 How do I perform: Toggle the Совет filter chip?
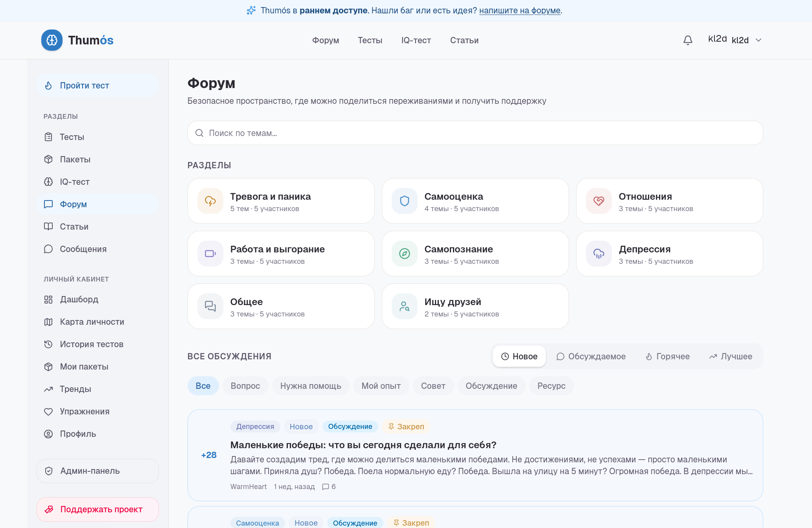[433, 386]
